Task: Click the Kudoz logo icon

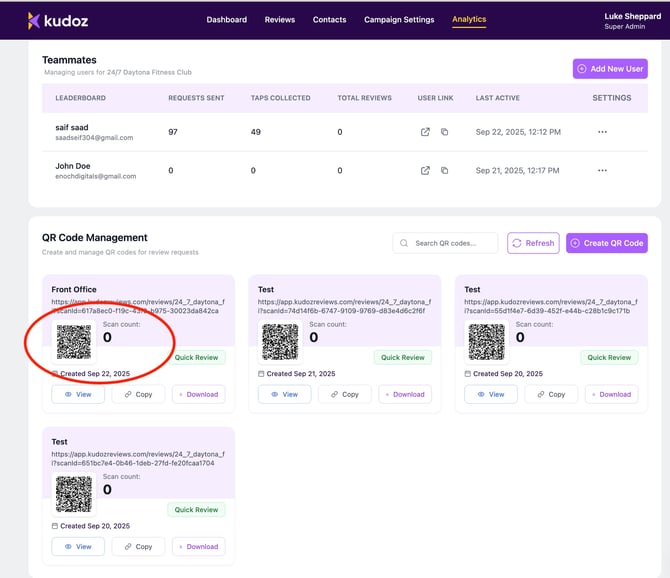Action: click(x=34, y=20)
